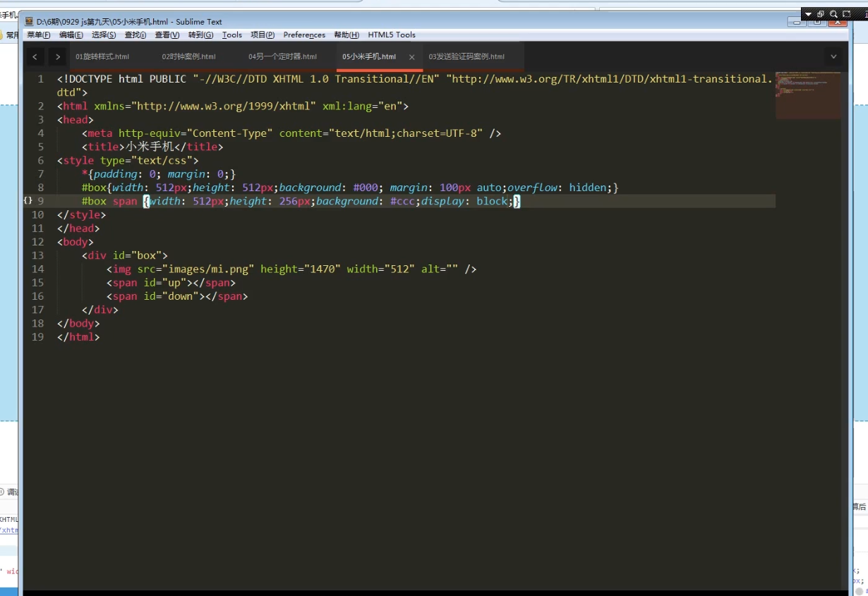Switch to the 01旋转样式.html tab
Screen dimensions: 868x596
click(102, 56)
